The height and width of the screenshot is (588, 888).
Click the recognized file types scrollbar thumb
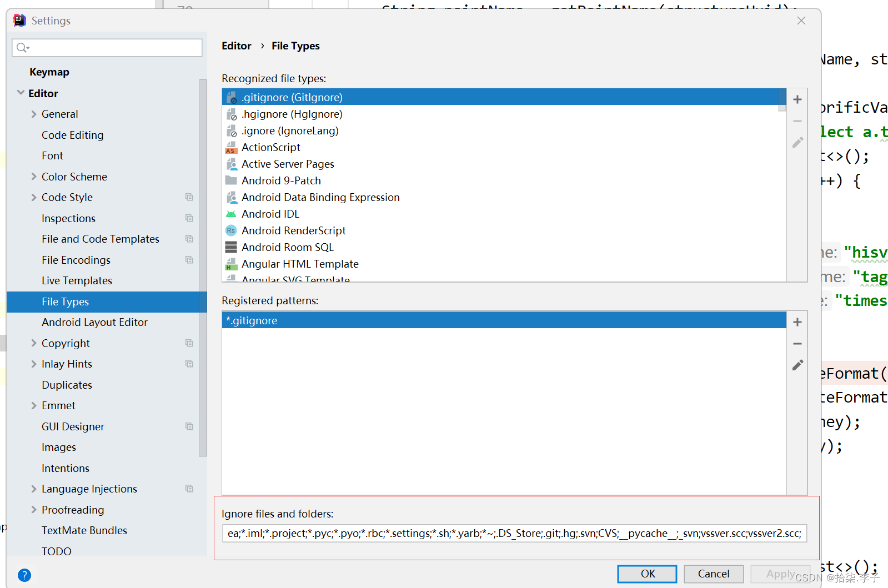tap(782, 100)
